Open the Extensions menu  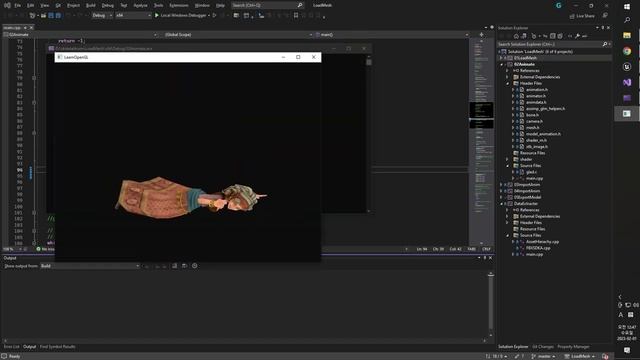point(179,5)
